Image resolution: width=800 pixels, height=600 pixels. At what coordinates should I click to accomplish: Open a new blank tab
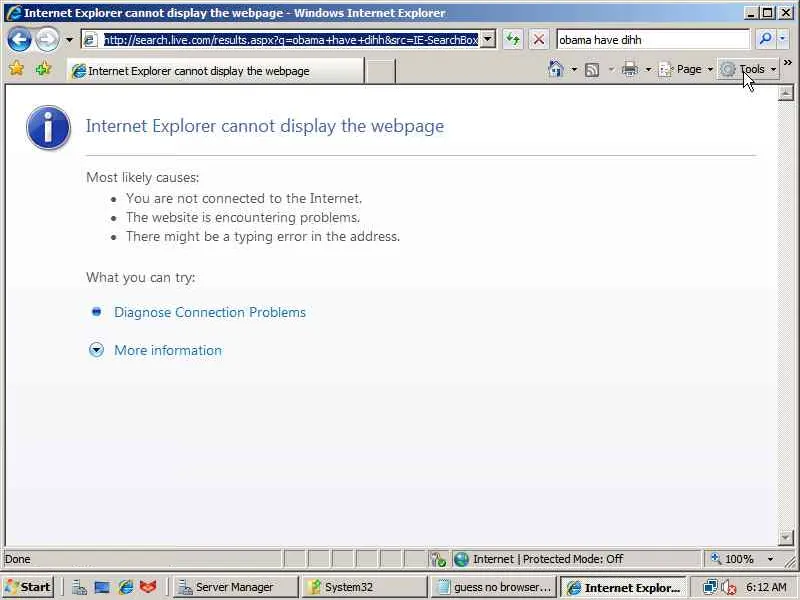tap(380, 71)
